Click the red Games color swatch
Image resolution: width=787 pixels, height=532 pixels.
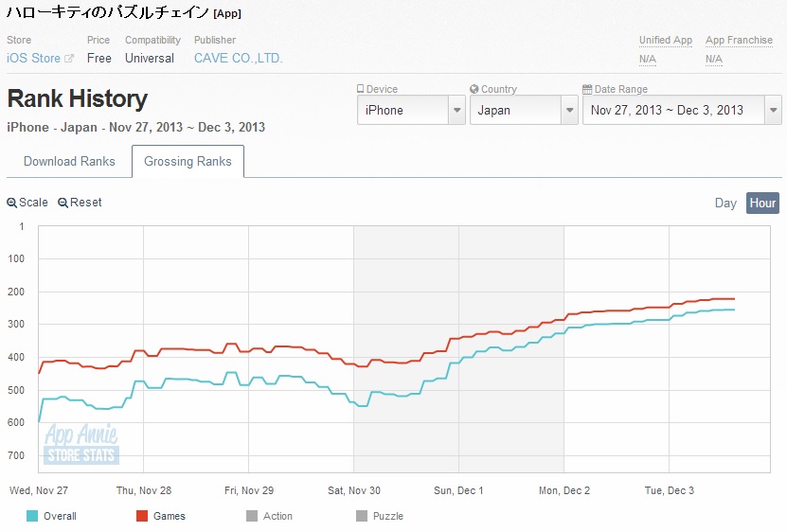coord(142,516)
